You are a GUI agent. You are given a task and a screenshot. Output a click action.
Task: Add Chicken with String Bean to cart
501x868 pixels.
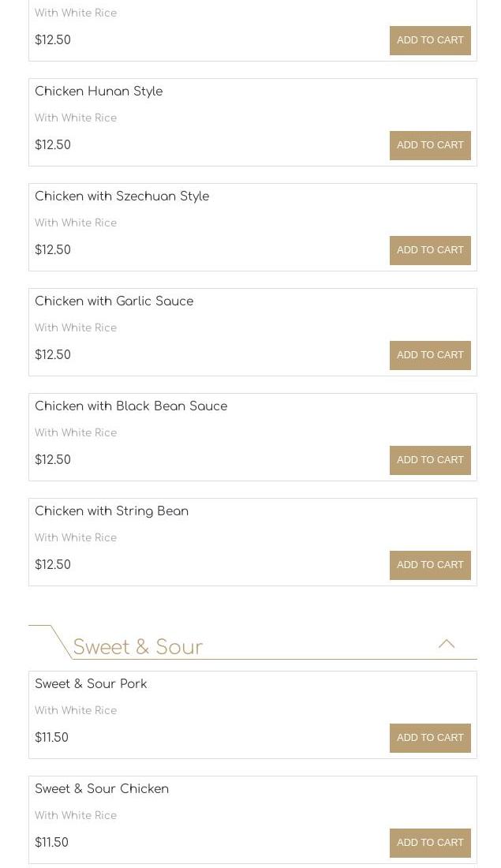coord(430,565)
